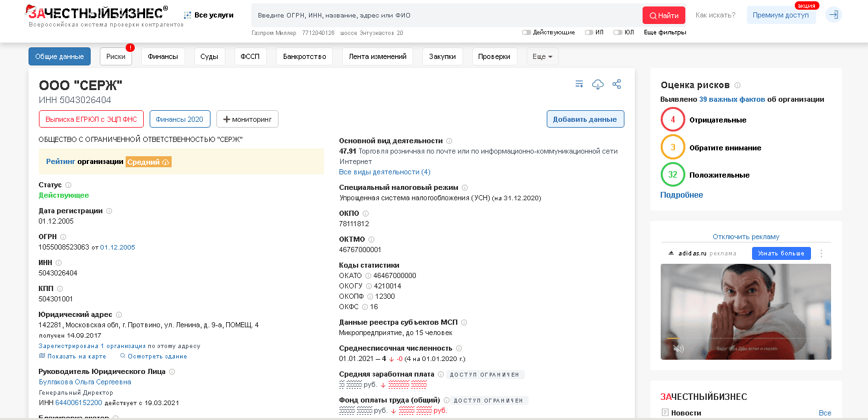Image resolution: width=868 pixels, height=420 pixels.
Task: Turn on the ЮЛ filter toggle
Action: coord(618,32)
